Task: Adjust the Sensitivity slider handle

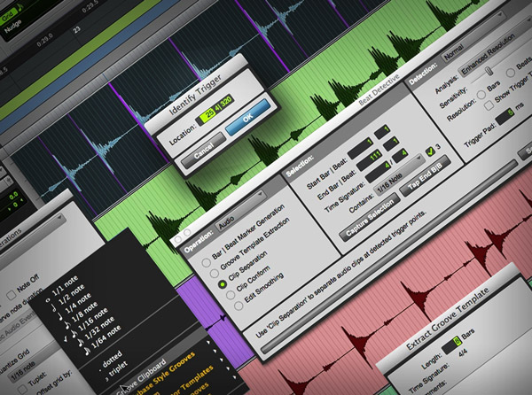Action: 489,71
